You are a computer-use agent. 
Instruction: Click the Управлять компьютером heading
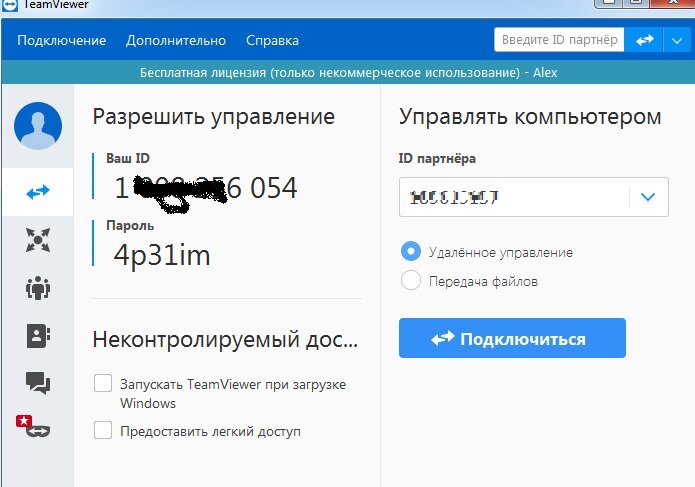coord(530,117)
